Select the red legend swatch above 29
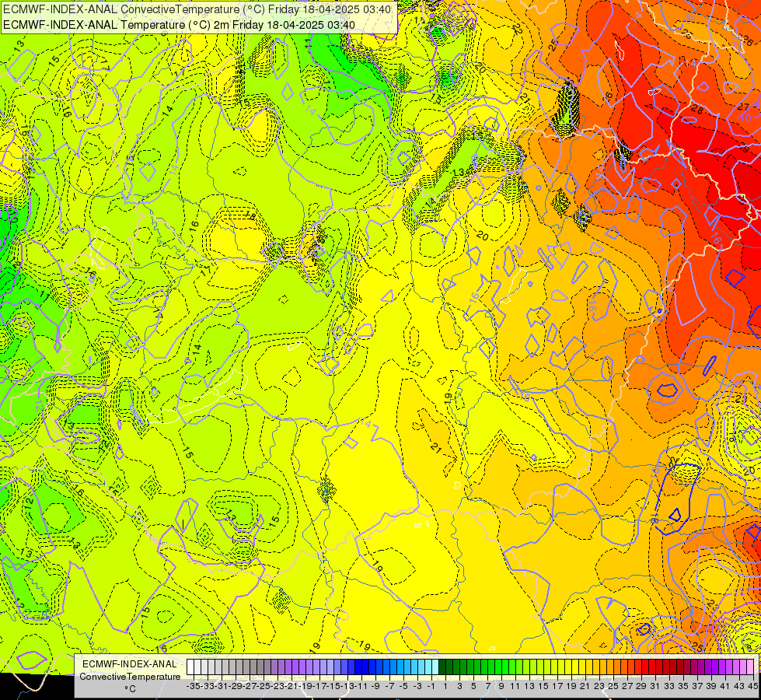761x700 pixels. (645, 667)
